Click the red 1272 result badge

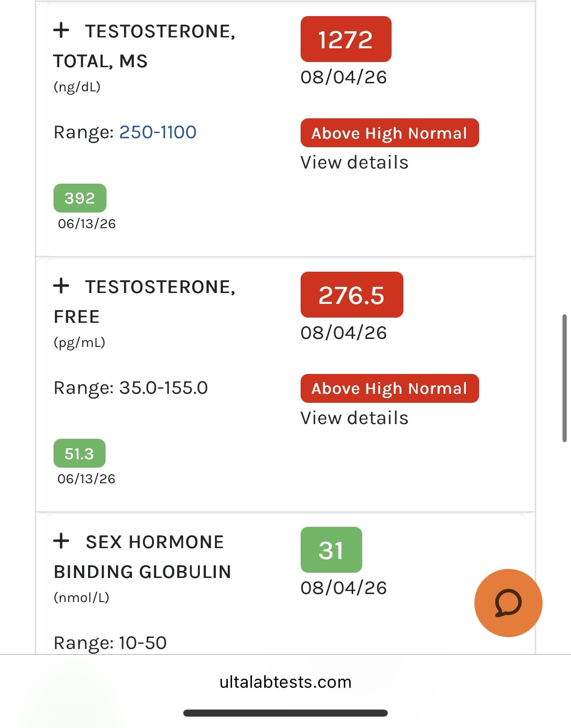point(346,39)
